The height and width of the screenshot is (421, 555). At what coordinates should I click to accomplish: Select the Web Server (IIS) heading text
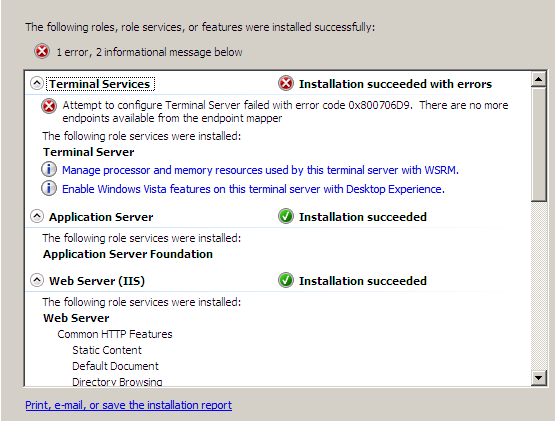tap(97, 281)
